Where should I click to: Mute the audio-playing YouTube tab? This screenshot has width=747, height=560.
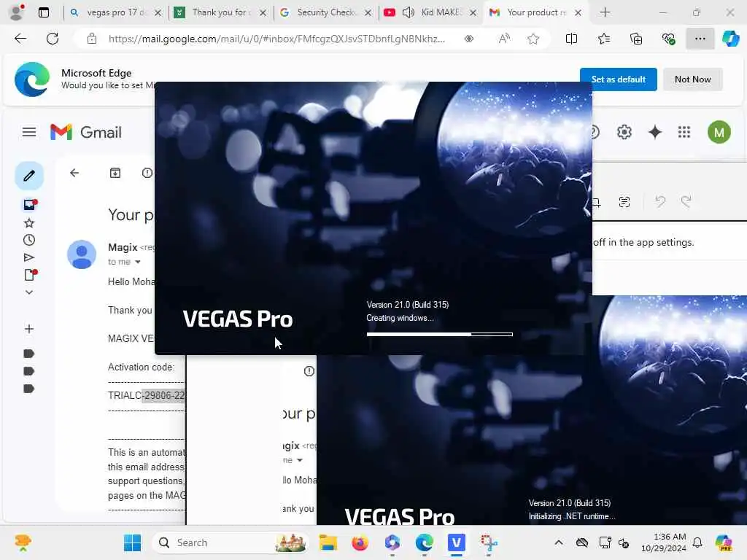(x=409, y=12)
